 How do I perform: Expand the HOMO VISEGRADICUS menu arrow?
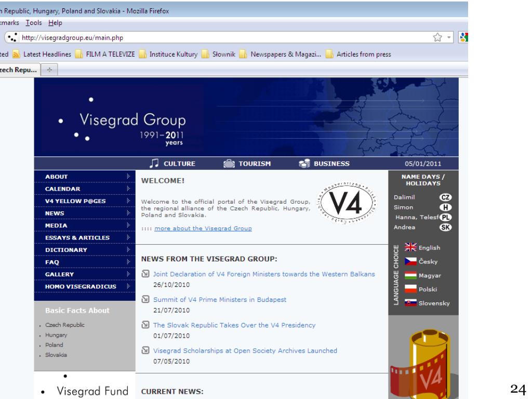click(x=128, y=286)
